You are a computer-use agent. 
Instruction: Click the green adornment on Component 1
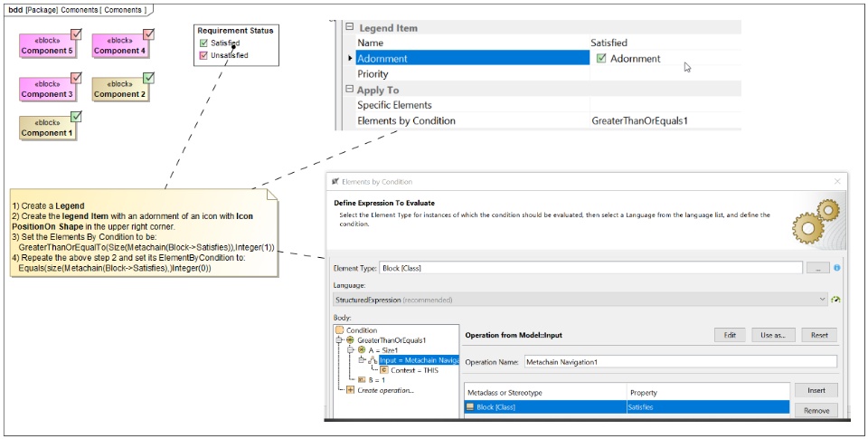click(77, 116)
